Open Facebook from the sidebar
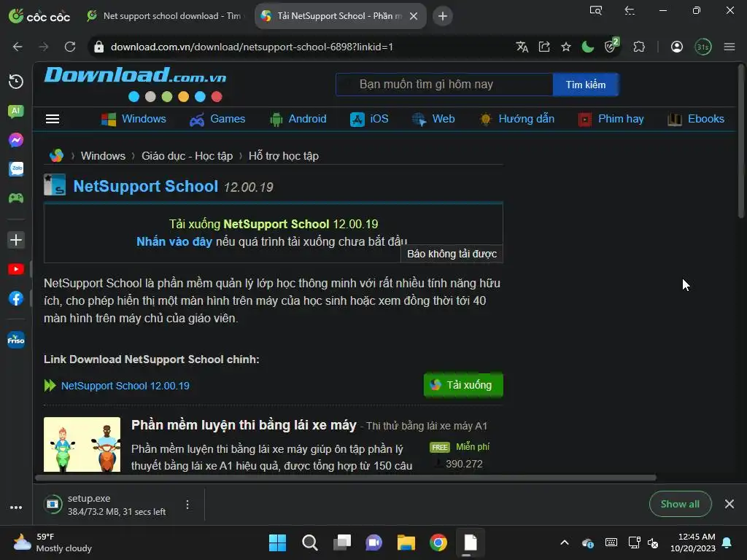This screenshot has width=747, height=560. [16, 298]
